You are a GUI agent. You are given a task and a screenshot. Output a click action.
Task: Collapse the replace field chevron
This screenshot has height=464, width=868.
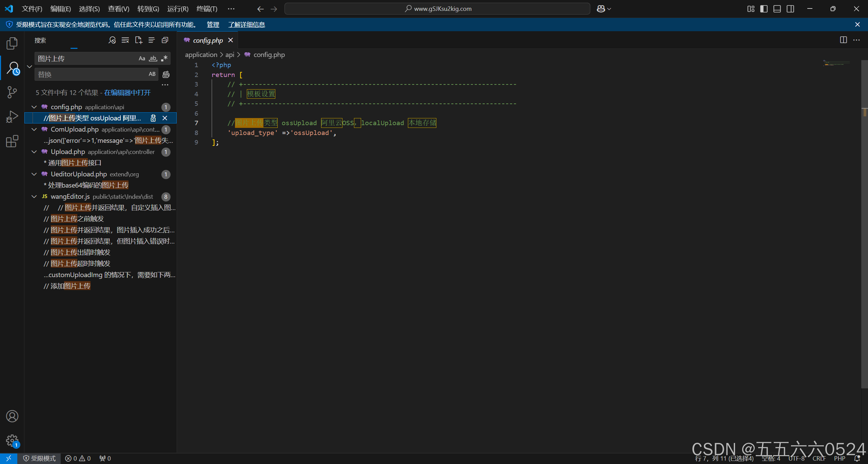pos(29,66)
